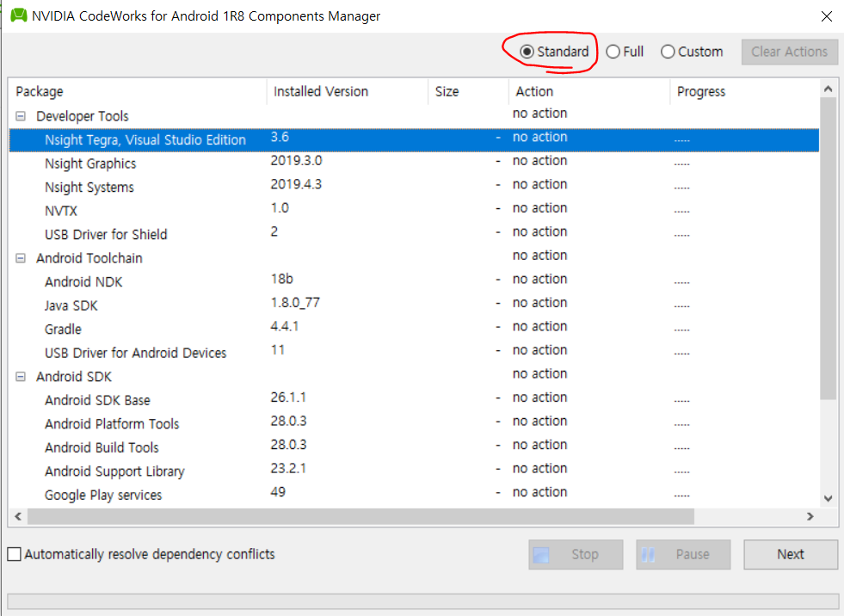Close the Components Manager window
The image size is (844, 616).
827,16
